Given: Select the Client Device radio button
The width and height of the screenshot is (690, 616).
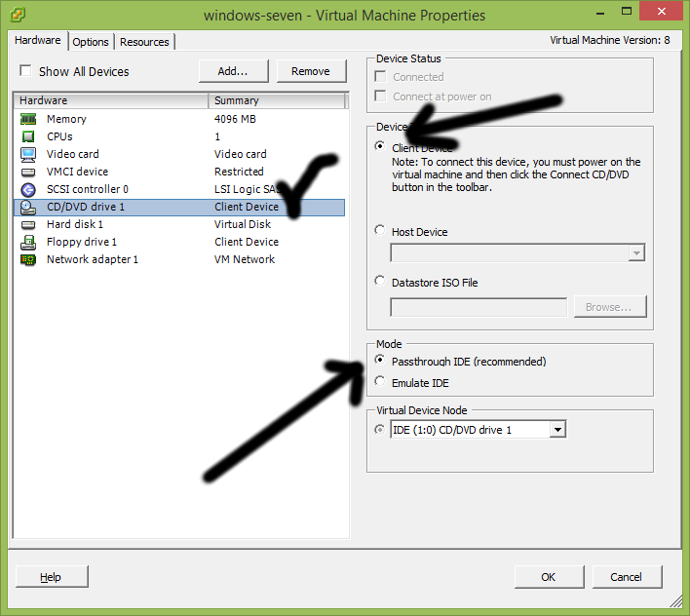Looking at the screenshot, I should pyautogui.click(x=380, y=145).
